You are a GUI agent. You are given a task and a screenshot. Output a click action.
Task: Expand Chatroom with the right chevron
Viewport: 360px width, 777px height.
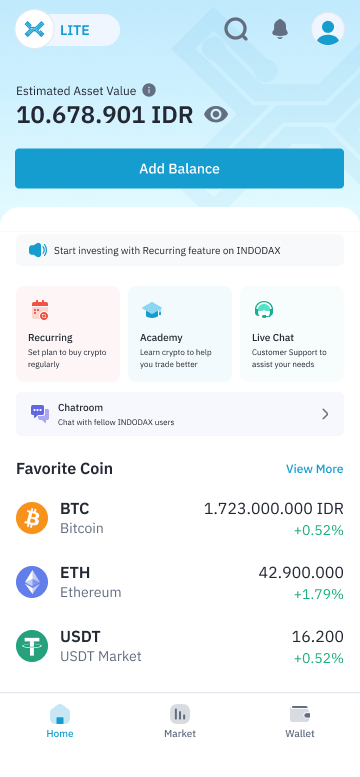click(325, 414)
